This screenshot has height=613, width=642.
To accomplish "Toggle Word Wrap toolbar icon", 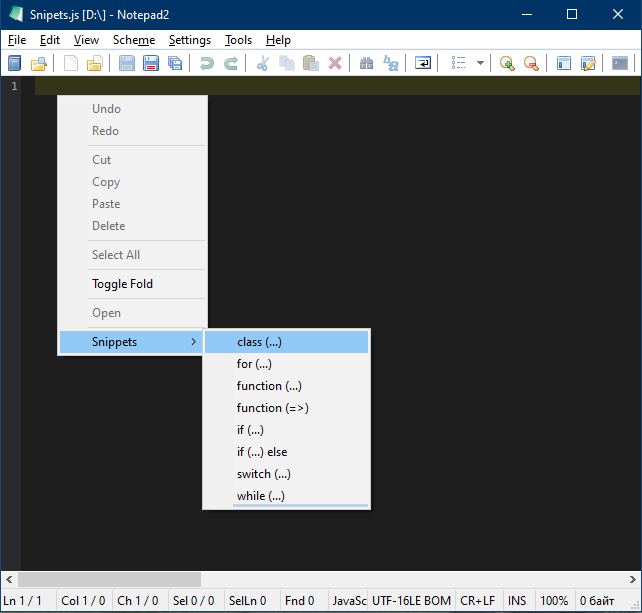I will tap(423, 63).
